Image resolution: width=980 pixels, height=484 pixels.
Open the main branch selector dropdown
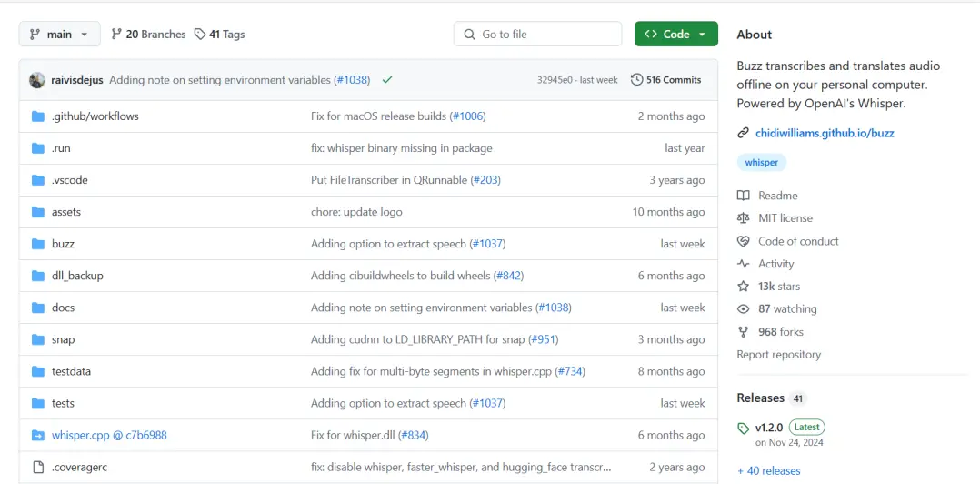coord(59,34)
